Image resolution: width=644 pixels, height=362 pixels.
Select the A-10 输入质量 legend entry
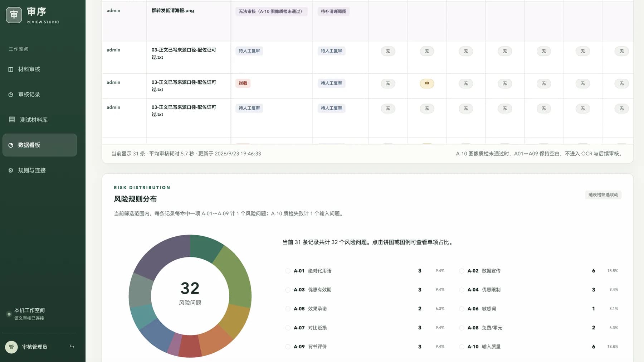[539, 347]
